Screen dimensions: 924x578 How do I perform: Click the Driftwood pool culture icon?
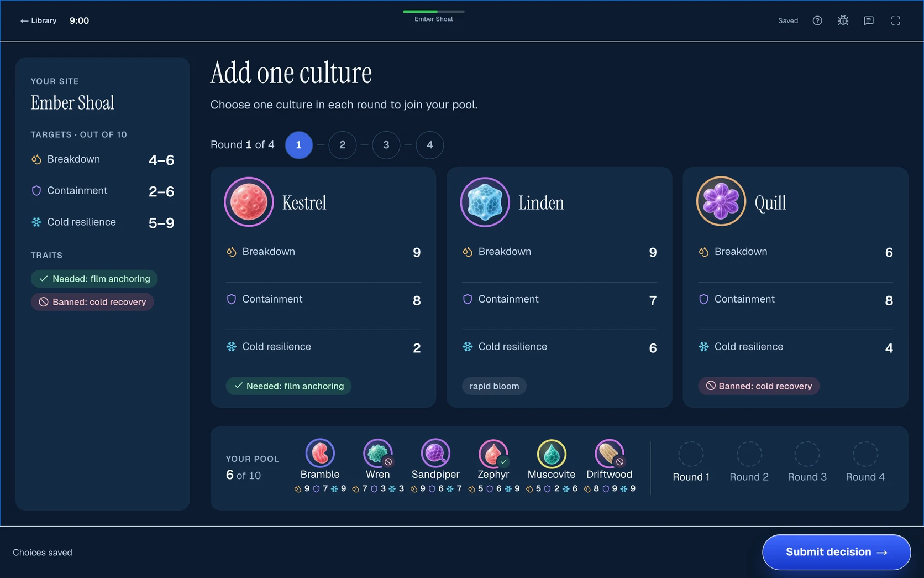610,454
